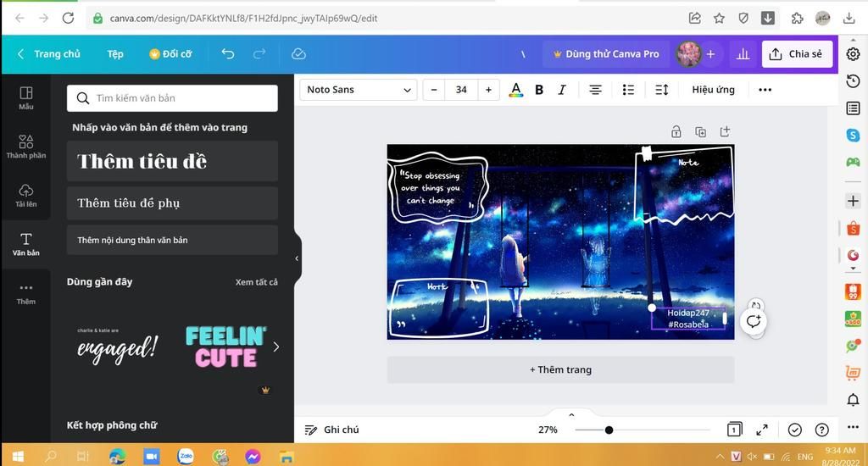The width and height of the screenshot is (868, 466).
Task: Toggle bold formatting
Action: pyautogui.click(x=539, y=90)
